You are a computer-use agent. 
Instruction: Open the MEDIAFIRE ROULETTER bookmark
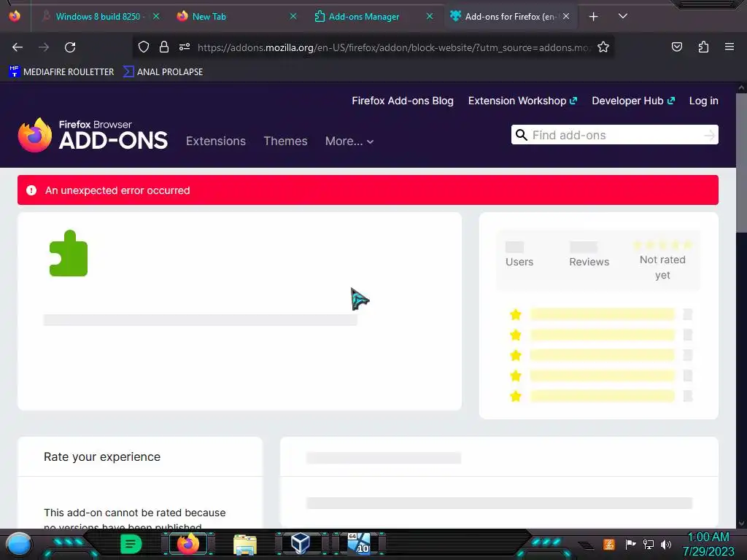[61, 72]
